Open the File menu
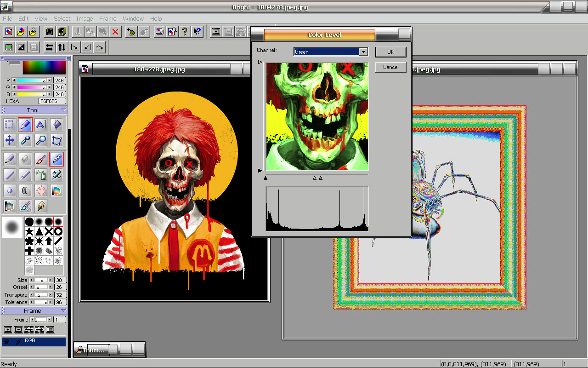Viewport: 588px width, 368px height. (7, 19)
